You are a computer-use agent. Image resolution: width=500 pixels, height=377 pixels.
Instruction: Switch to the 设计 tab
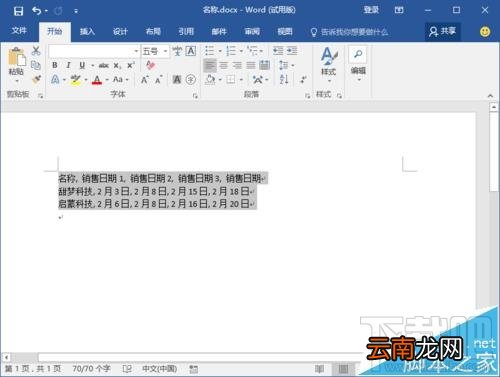[x=120, y=32]
